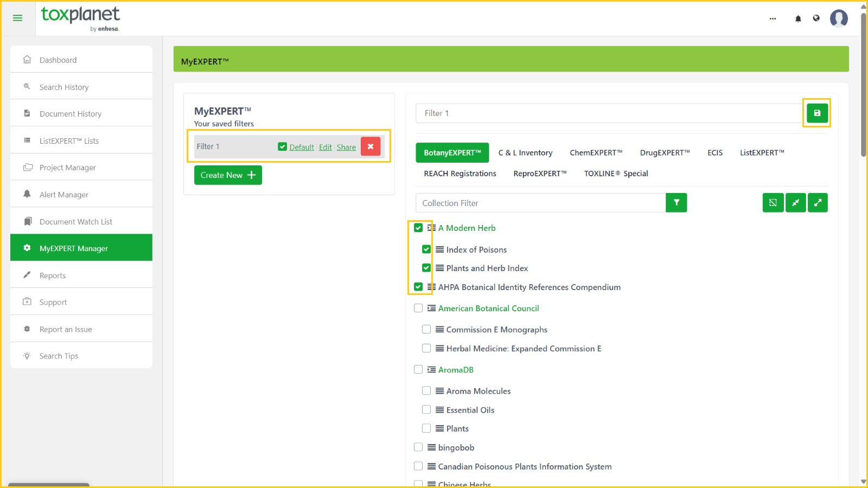868x488 pixels.
Task: Toggle the hamburger menu icon
Action: pos(17,18)
